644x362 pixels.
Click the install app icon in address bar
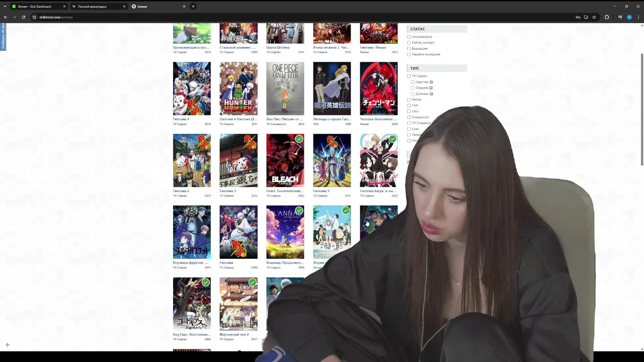[x=586, y=17]
